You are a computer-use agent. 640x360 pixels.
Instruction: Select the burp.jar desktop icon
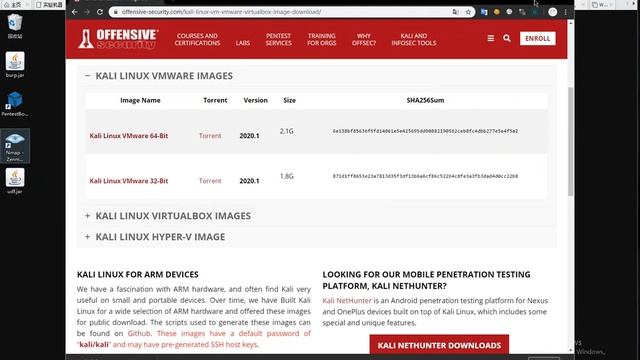(15, 64)
